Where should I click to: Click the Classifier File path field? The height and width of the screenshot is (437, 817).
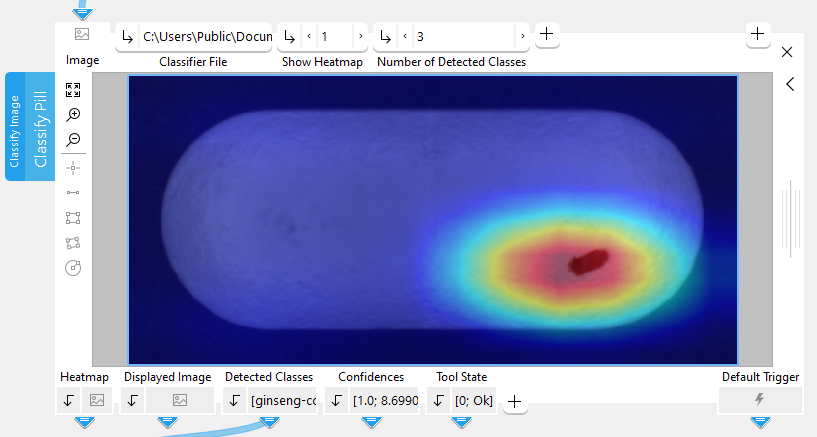206,37
